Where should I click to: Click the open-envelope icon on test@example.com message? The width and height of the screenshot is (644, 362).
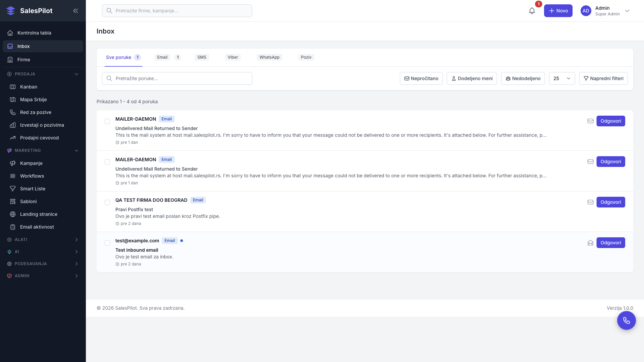point(590,243)
